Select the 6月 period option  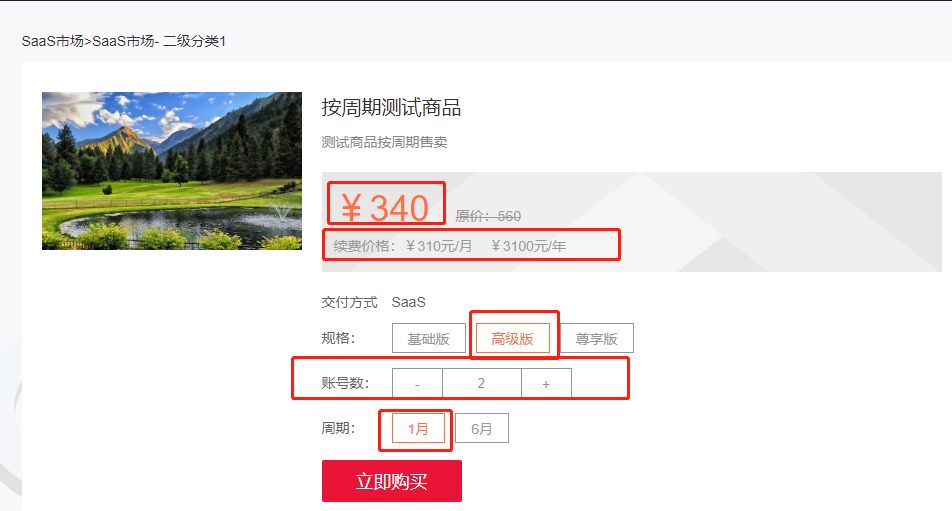tap(481, 428)
